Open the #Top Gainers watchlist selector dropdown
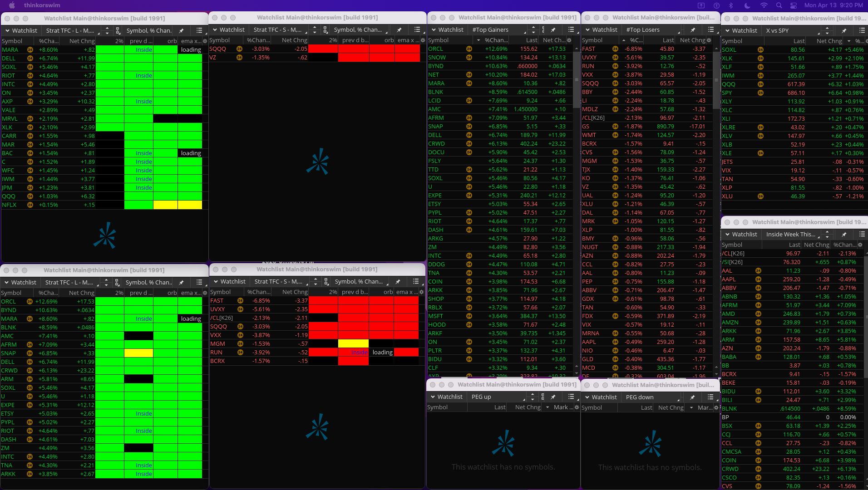 click(x=499, y=30)
